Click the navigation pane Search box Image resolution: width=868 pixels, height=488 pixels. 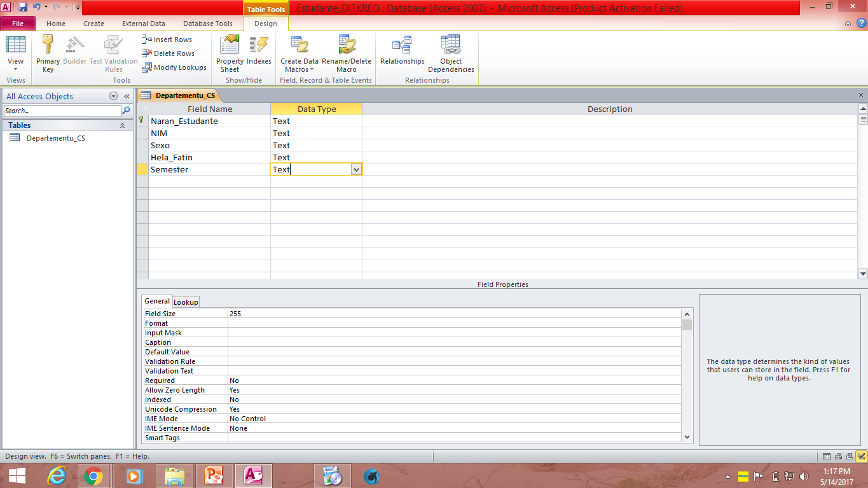[62, 111]
